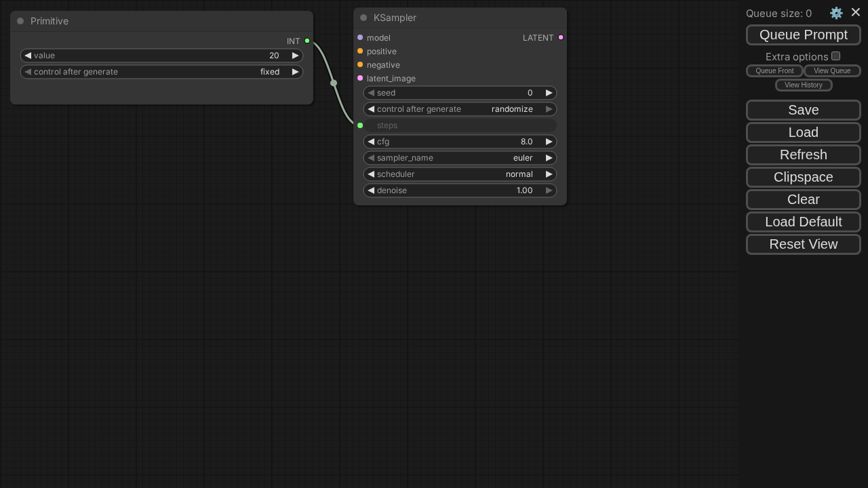Open settings via the gear icon

[836, 13]
